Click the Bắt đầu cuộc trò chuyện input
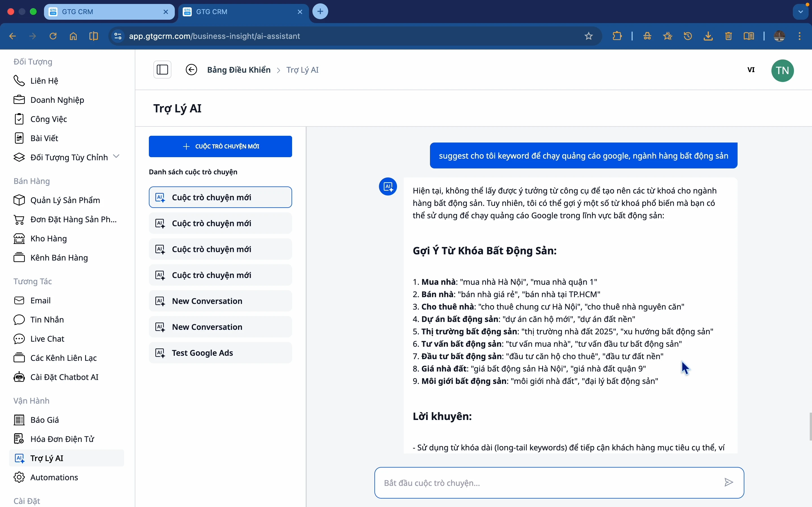Image resolution: width=812 pixels, height=507 pixels. [547, 483]
